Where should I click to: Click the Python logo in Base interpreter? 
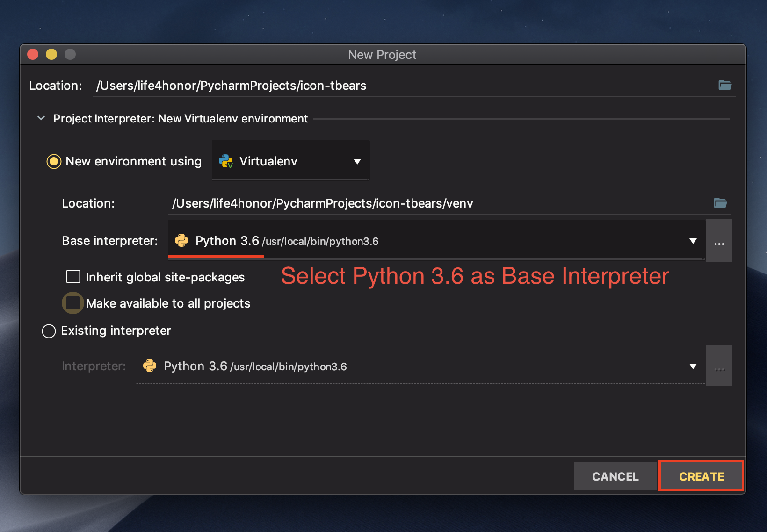pos(181,241)
